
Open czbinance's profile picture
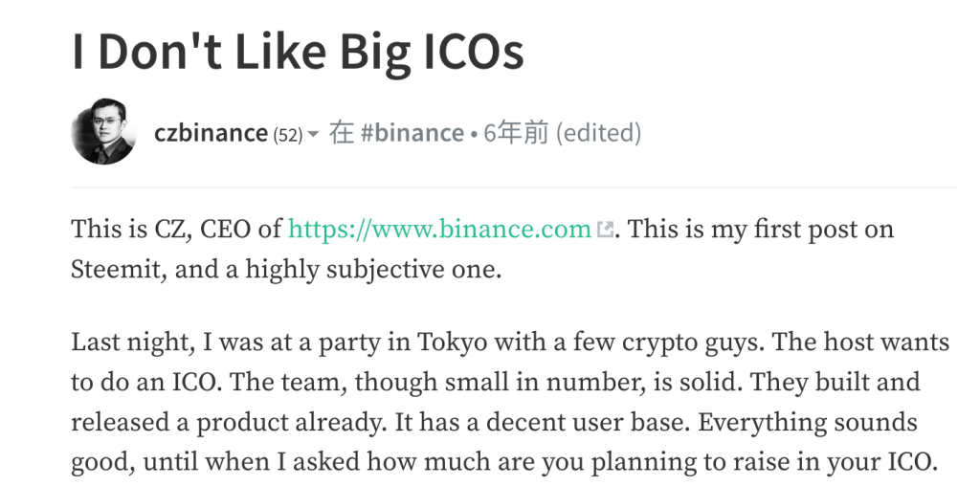(102, 132)
